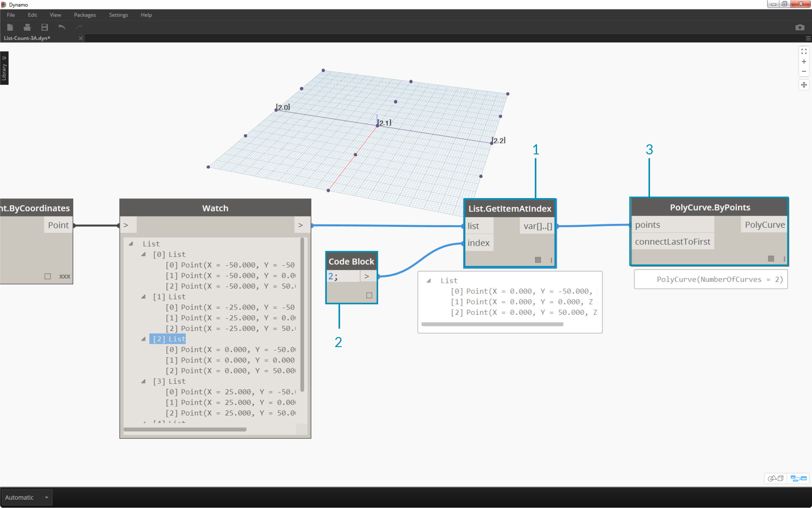Select [0] List row in Watch

click(170, 254)
